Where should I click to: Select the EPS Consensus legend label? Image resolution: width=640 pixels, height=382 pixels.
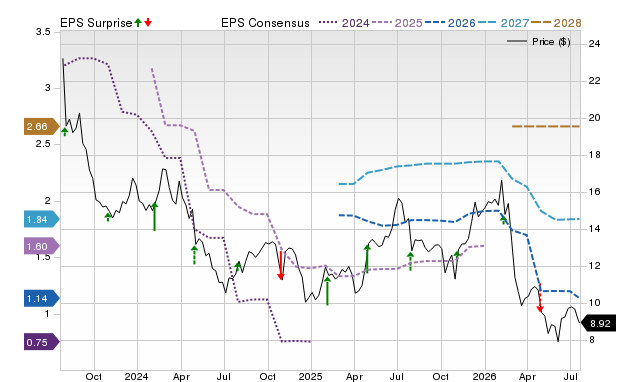pos(265,23)
